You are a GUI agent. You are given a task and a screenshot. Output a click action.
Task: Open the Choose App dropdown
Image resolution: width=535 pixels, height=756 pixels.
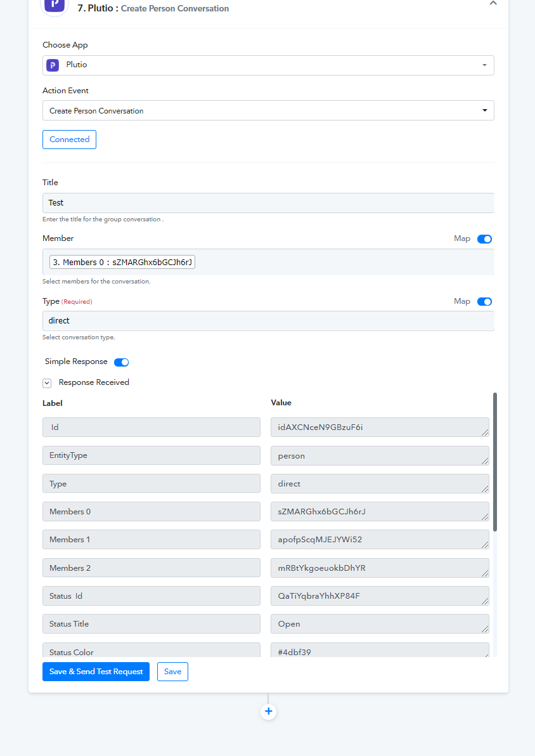pyautogui.click(x=268, y=65)
